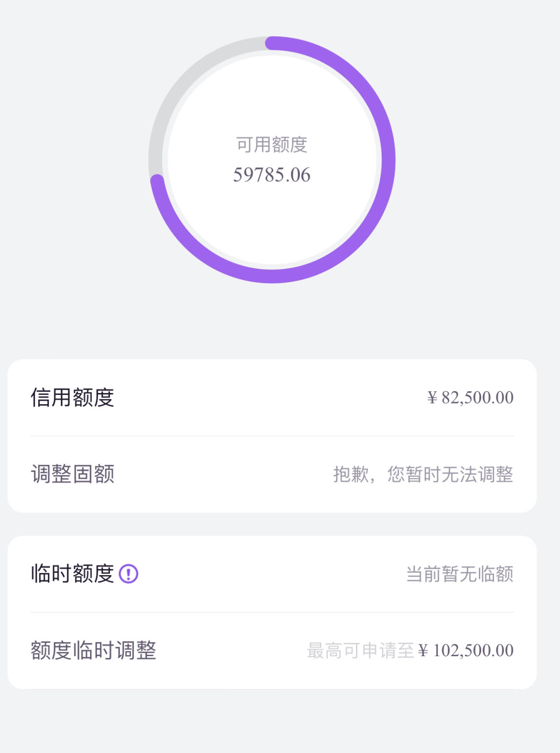This screenshot has width=560, height=753.
Task: Tap the 当前暂无临额 status text
Action: coord(460,574)
